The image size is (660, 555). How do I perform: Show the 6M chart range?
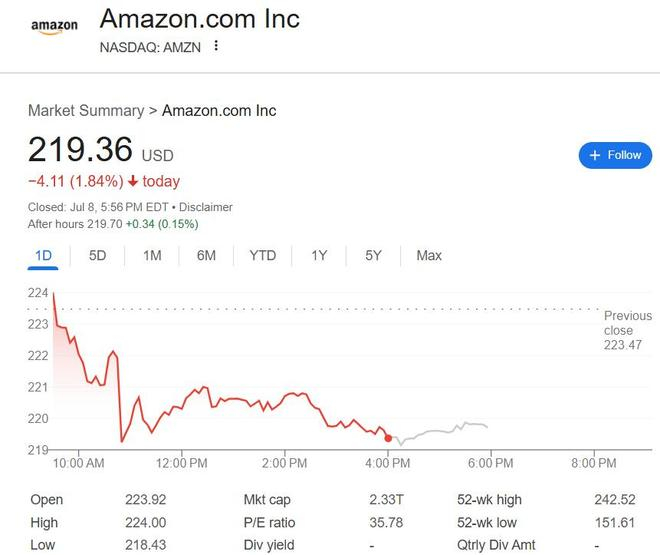206,256
